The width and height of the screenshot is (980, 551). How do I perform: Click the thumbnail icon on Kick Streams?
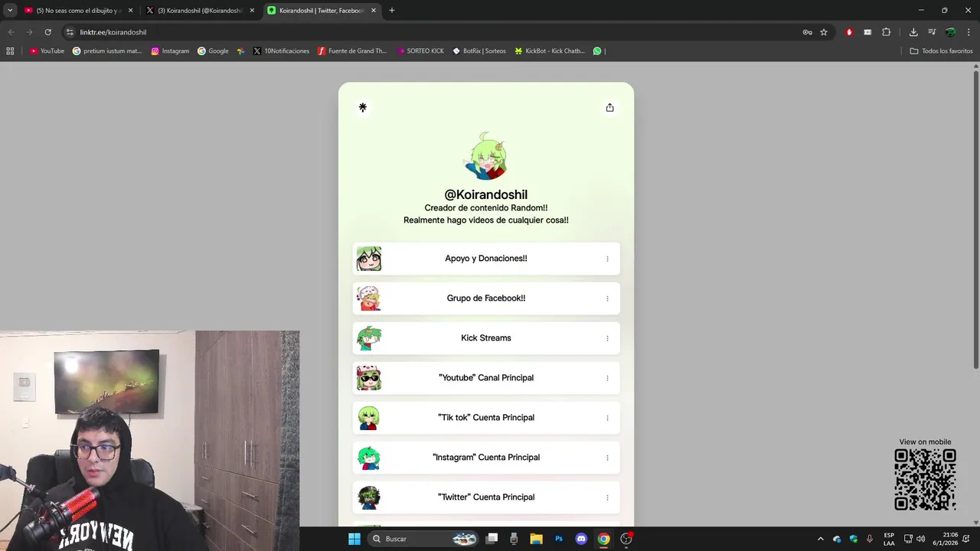click(369, 338)
